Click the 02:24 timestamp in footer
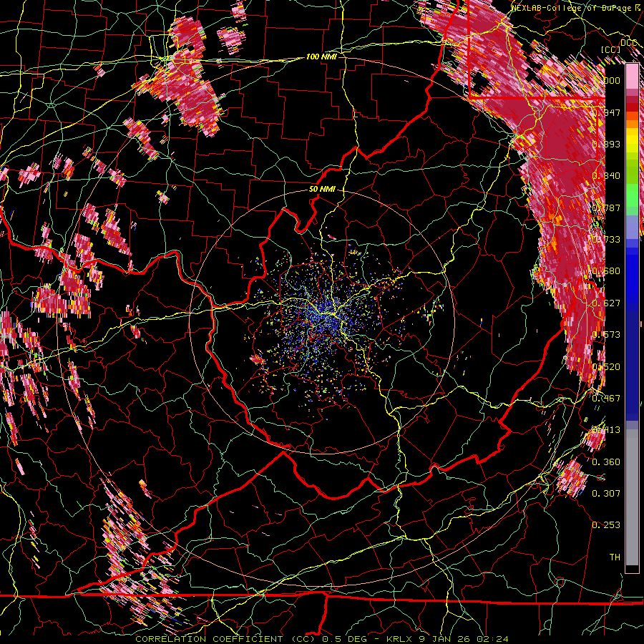This screenshot has height=644, width=644. [x=492, y=639]
